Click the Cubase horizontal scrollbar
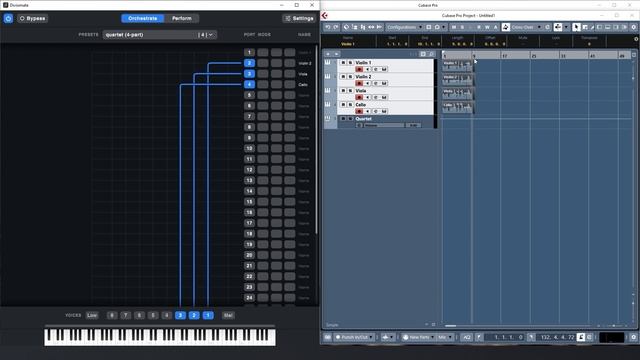Screen dimensions: 640x360 451,326
